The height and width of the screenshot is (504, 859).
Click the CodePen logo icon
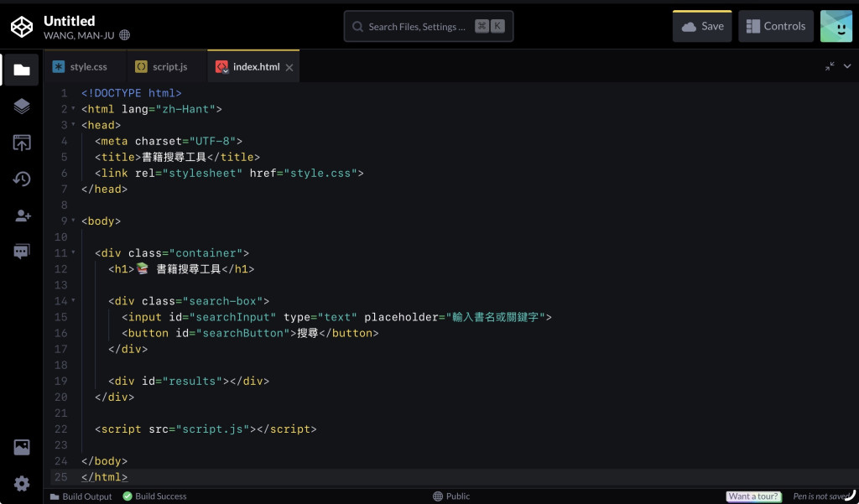22,26
